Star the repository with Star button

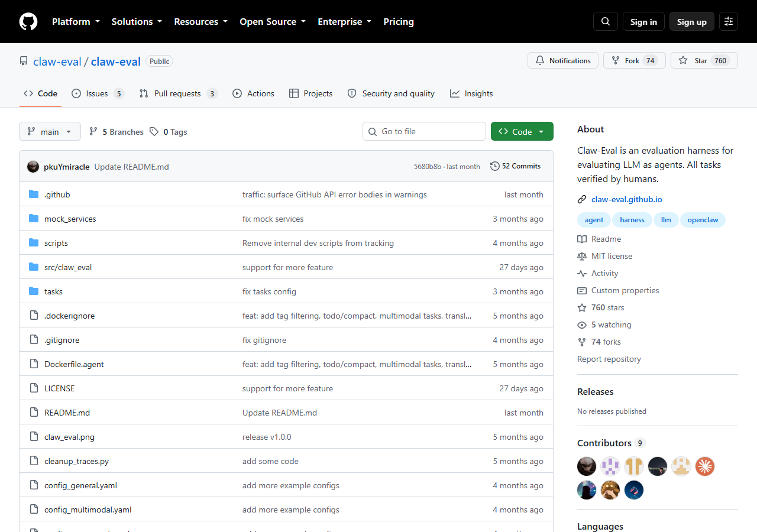(704, 61)
